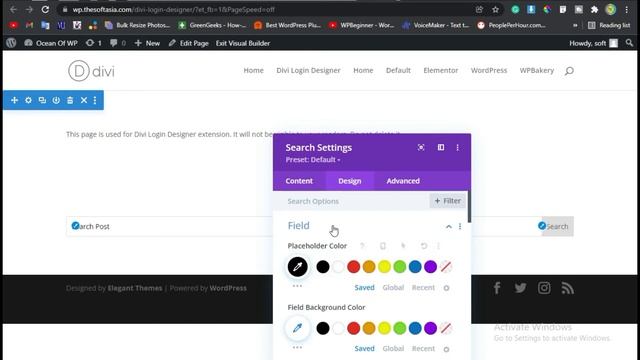Select black swatch for Field Background Color
Viewport: 640px width, 360px height.
coord(322,328)
